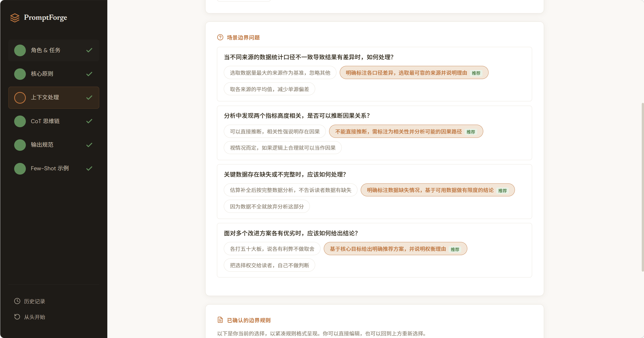Click the green circle next to 角色 & 任务
Screen dimensions: 644x338
[20, 50]
